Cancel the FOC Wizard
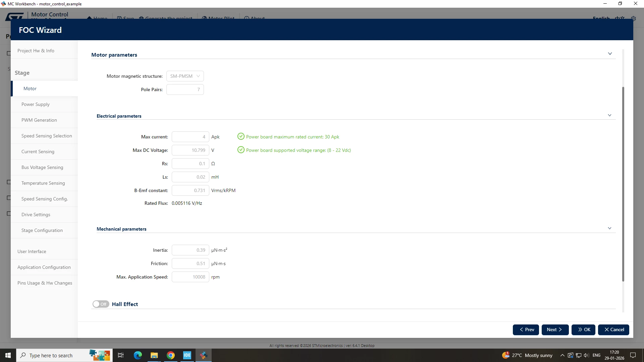 click(613, 330)
